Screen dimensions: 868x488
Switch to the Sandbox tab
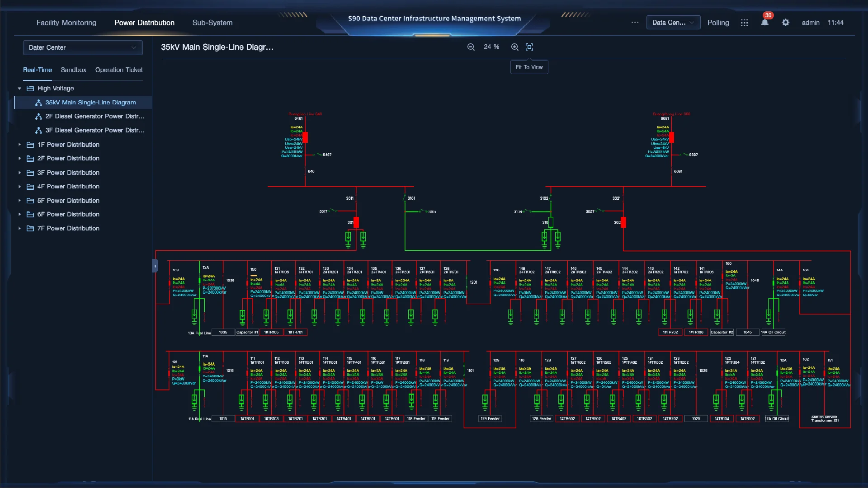(x=73, y=70)
